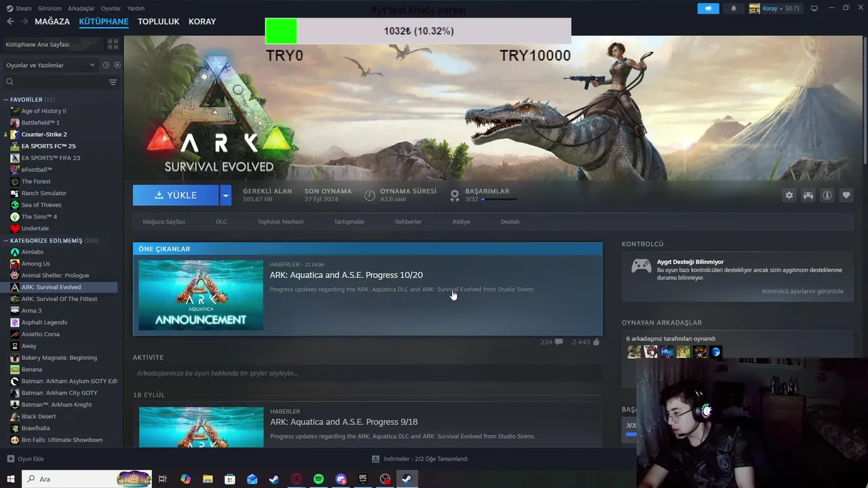Go to the Topluluk tab

pos(159,22)
